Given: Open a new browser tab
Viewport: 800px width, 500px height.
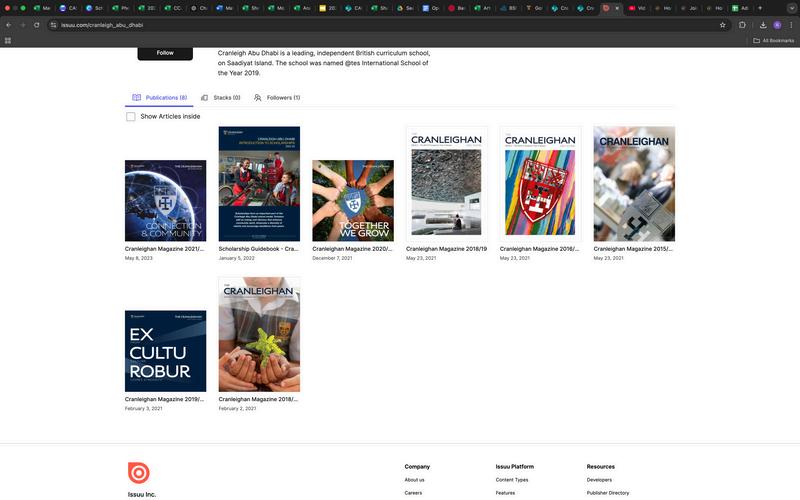Looking at the screenshot, I should coord(760,8).
